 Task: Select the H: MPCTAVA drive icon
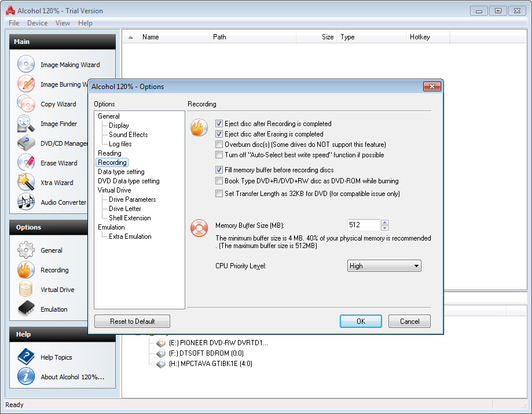[161, 364]
